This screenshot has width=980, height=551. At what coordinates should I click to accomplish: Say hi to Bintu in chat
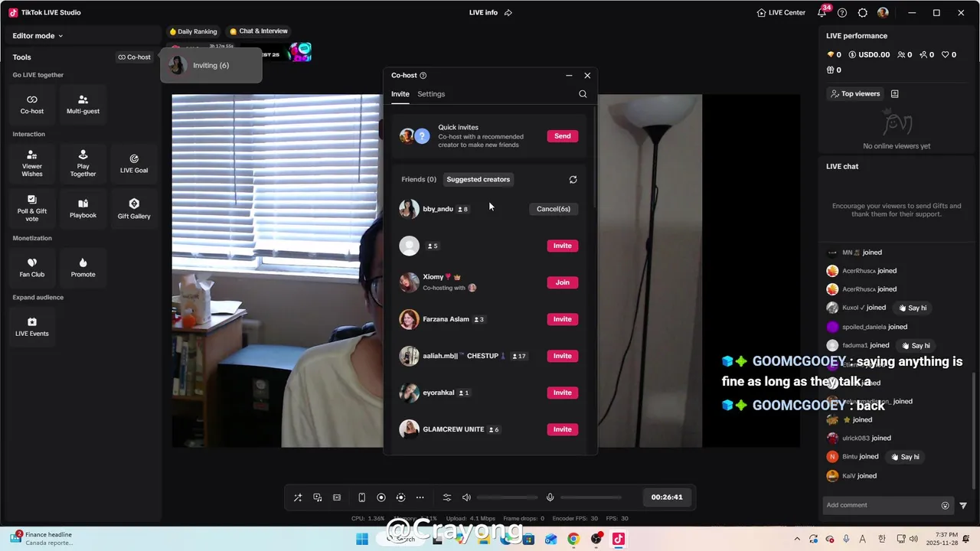coord(904,457)
